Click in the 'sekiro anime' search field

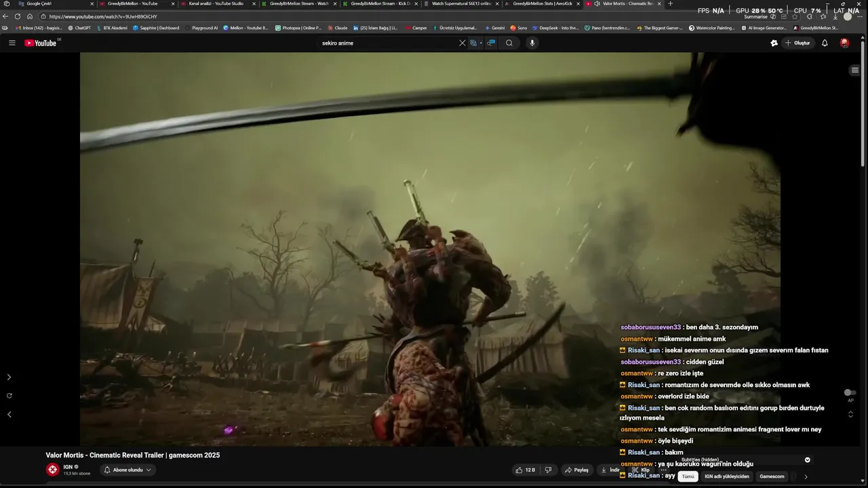pos(387,43)
